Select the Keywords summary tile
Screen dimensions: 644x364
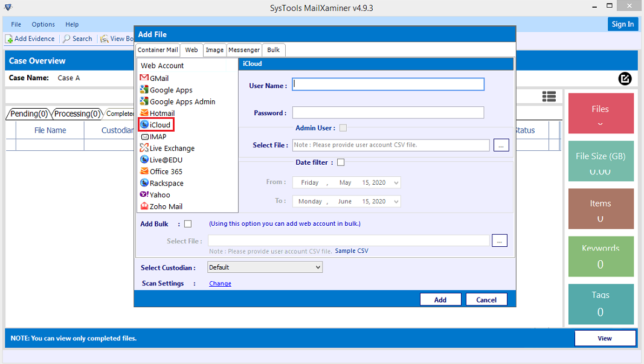point(601,257)
